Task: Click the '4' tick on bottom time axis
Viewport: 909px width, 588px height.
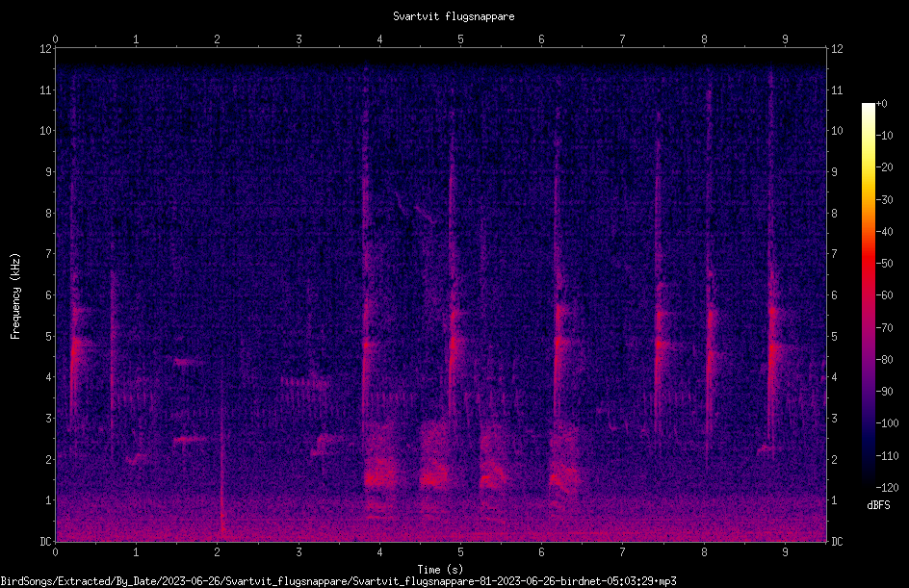Action: 379,552
